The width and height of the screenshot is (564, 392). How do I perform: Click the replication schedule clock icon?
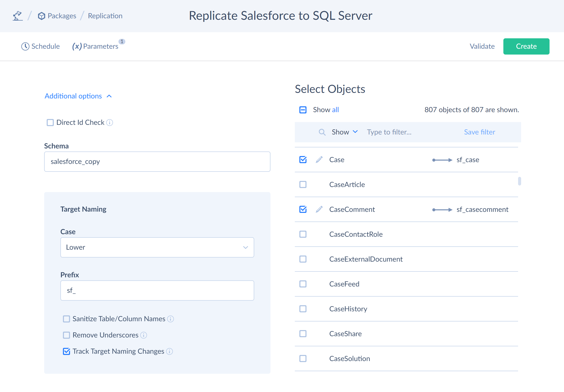pyautogui.click(x=24, y=46)
